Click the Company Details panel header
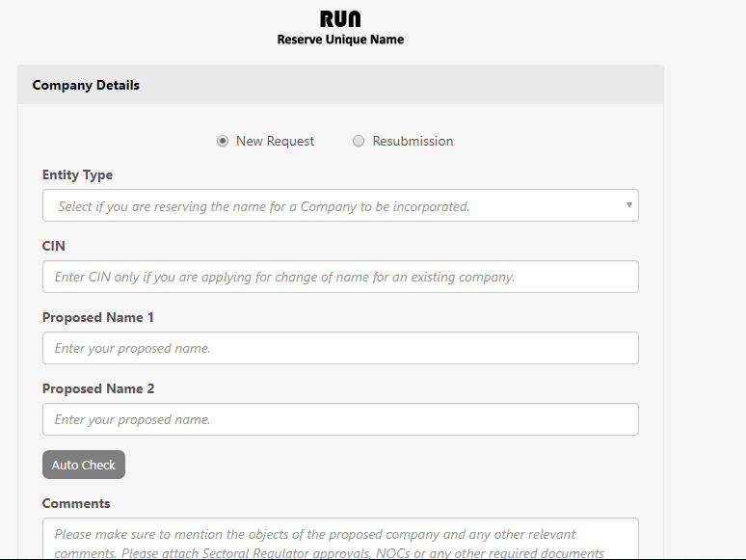 (340, 85)
